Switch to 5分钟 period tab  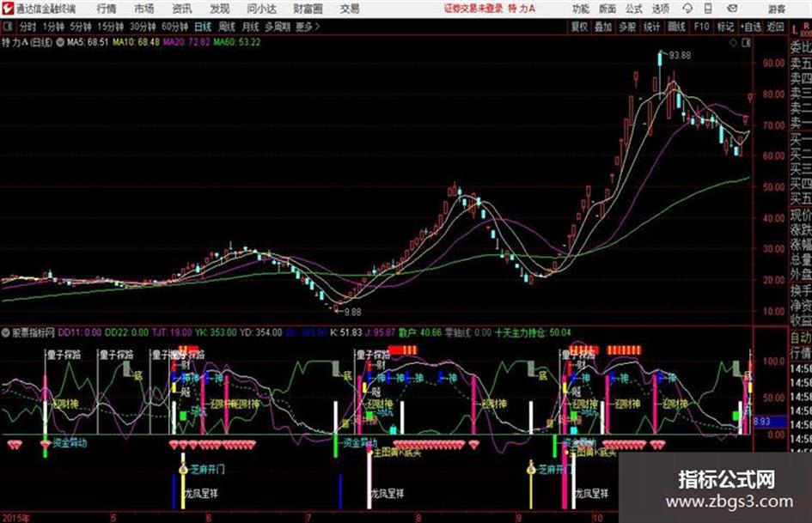(x=80, y=27)
